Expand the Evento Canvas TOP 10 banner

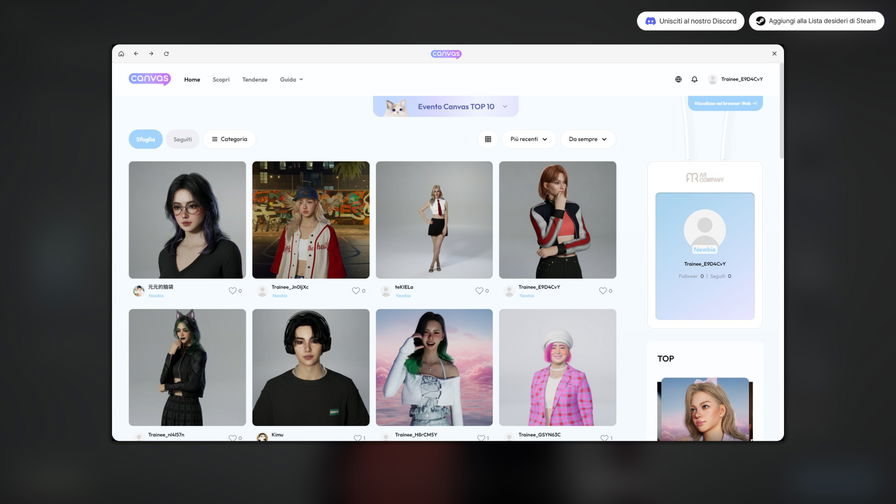[446, 106]
